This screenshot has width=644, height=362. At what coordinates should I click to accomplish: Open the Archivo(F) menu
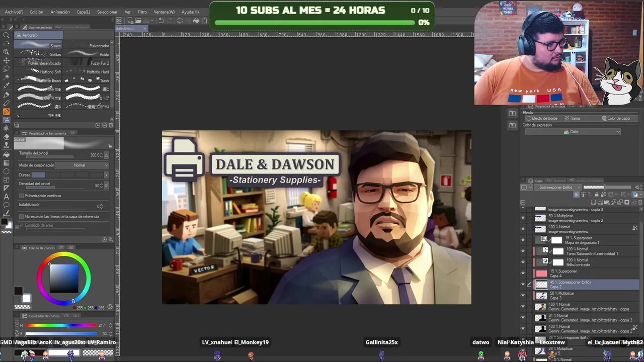[x=14, y=12]
